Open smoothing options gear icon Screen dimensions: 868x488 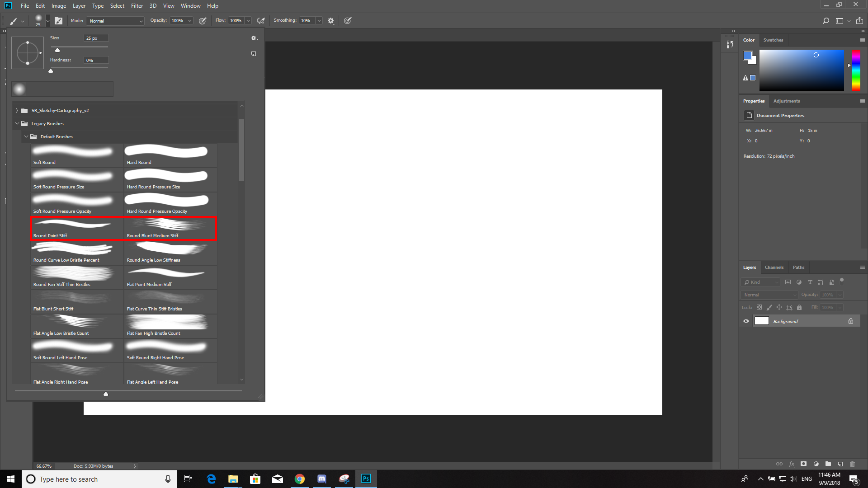point(331,21)
